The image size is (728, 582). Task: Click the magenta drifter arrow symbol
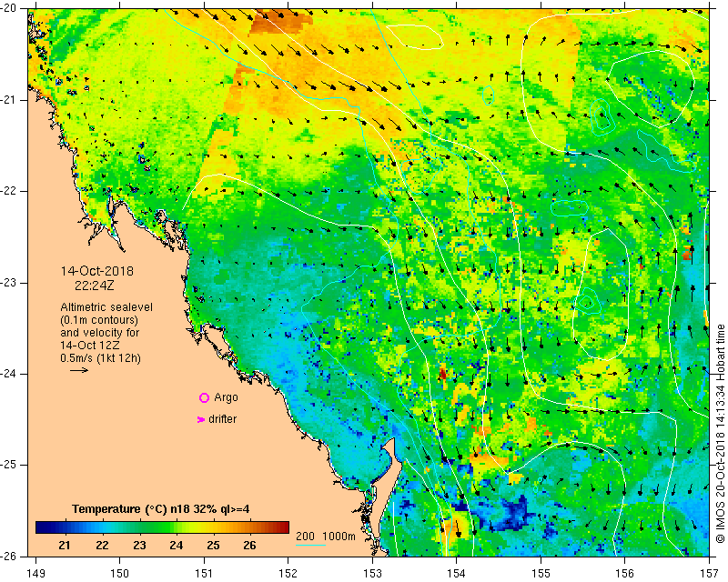click(x=201, y=419)
